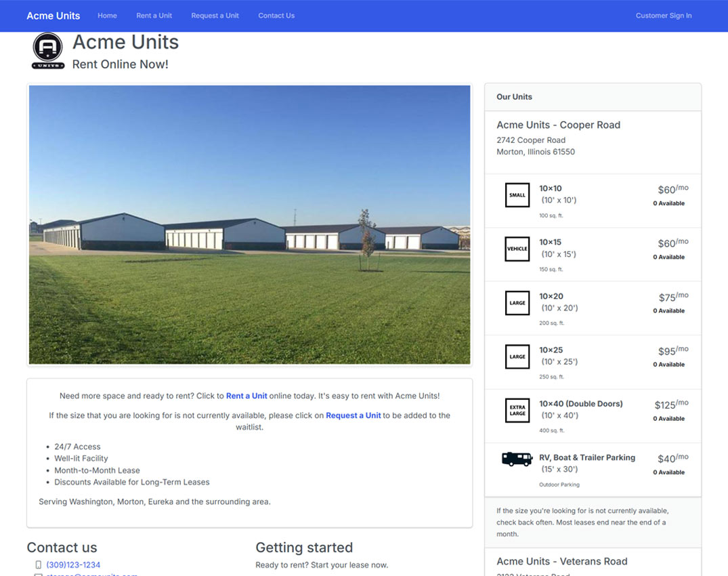This screenshot has width=728, height=576.
Task: Select the 10×20 unit title
Action: (551, 296)
